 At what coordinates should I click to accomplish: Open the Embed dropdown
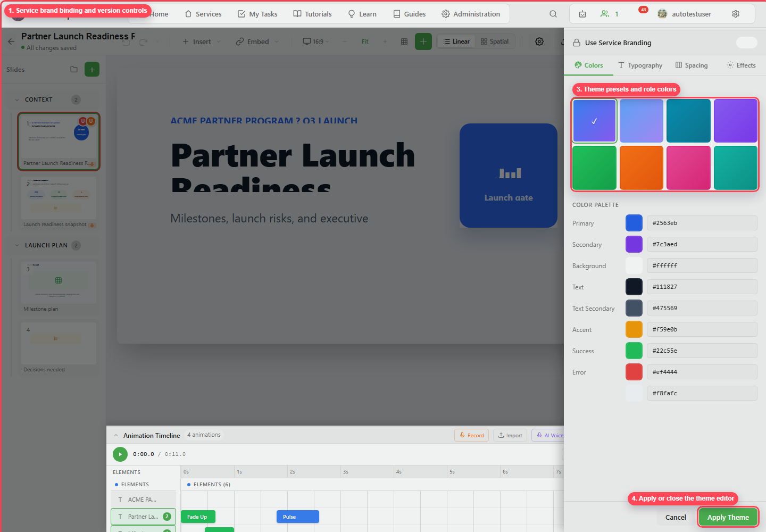tap(257, 41)
